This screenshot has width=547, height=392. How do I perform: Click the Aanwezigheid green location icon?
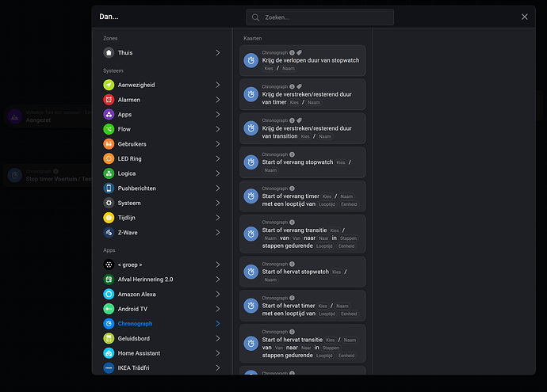pyautogui.click(x=109, y=85)
